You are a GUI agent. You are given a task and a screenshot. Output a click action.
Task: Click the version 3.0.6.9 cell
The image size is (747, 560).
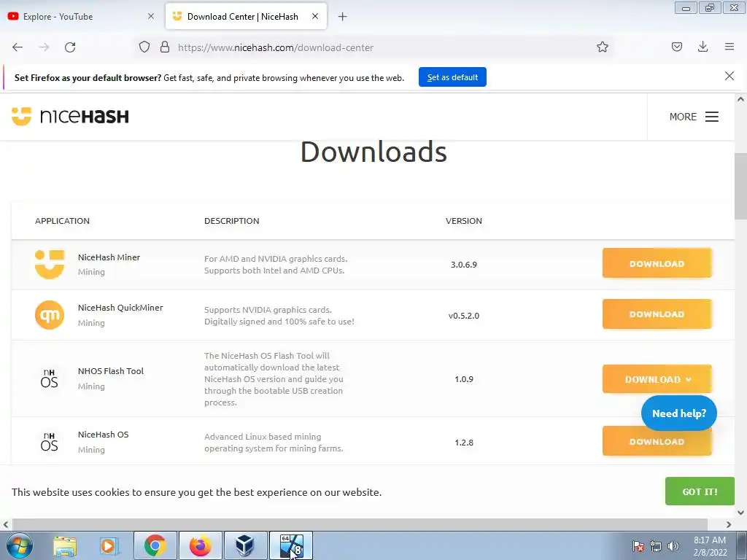pos(464,264)
